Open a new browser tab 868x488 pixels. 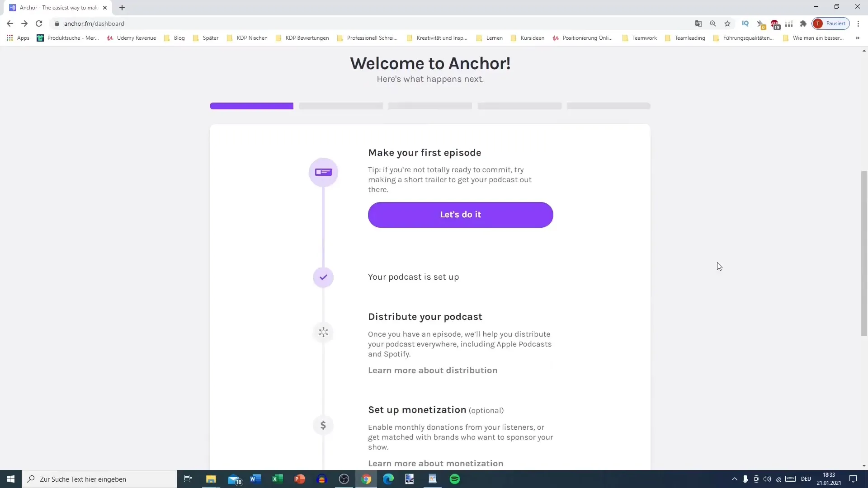coord(122,8)
